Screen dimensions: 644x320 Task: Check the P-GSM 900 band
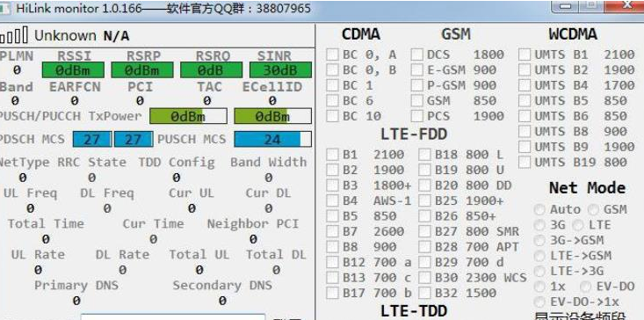(416, 85)
